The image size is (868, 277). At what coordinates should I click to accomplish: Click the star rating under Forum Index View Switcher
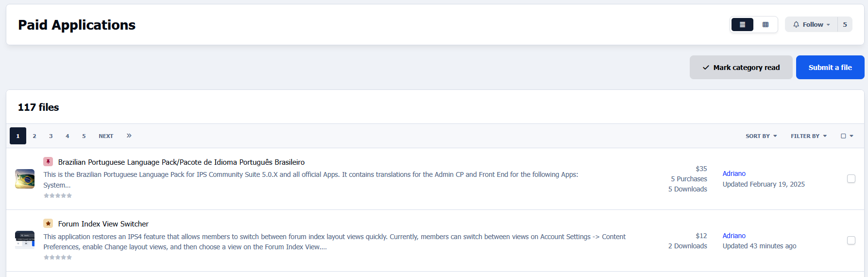[58, 257]
